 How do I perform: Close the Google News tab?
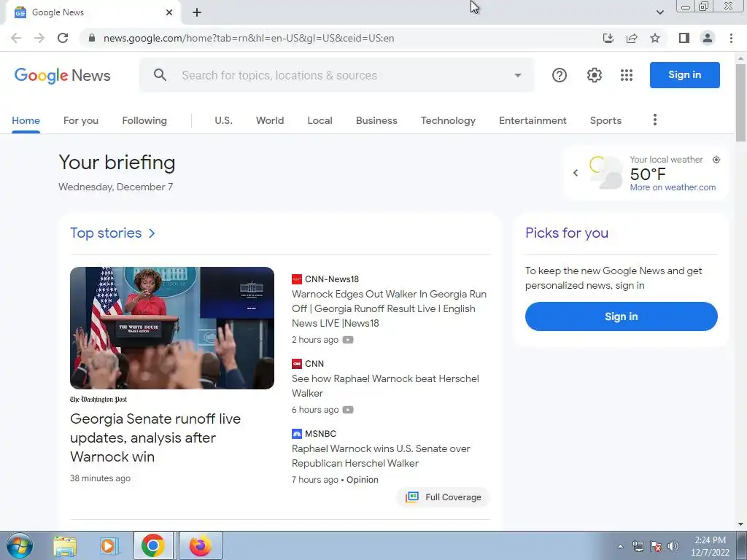coord(169,12)
